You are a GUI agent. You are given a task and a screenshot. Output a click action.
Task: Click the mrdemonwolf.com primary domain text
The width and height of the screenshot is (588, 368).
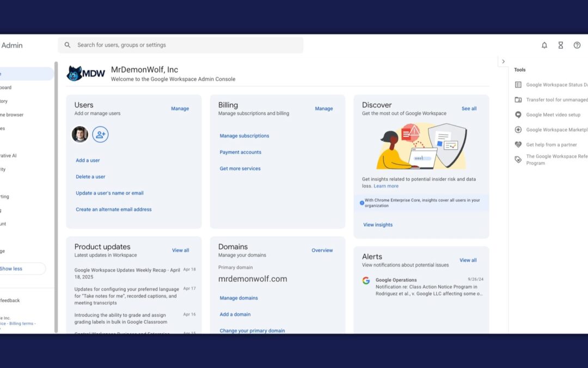pyautogui.click(x=253, y=279)
